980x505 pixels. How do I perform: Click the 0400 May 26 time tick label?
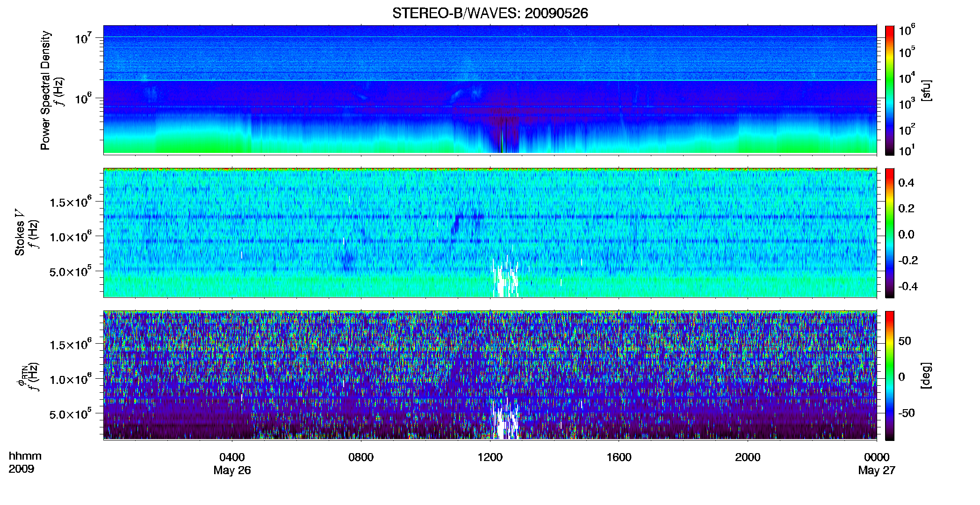[x=232, y=463]
